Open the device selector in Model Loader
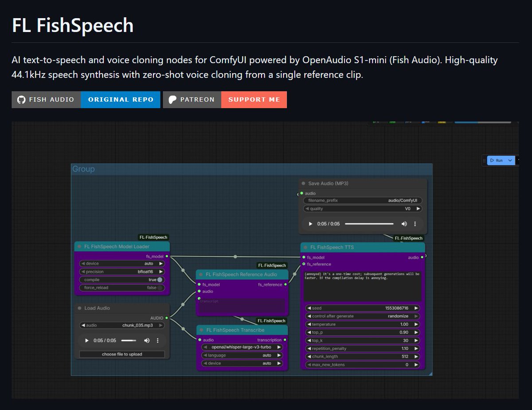Image resolution: width=532 pixels, height=410 pixels. click(x=122, y=263)
